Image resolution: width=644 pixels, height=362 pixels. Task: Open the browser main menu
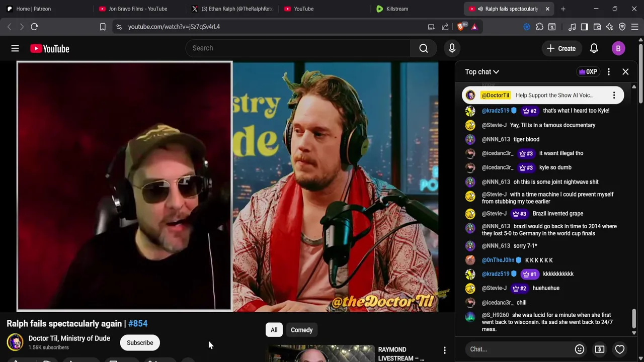coord(635,27)
